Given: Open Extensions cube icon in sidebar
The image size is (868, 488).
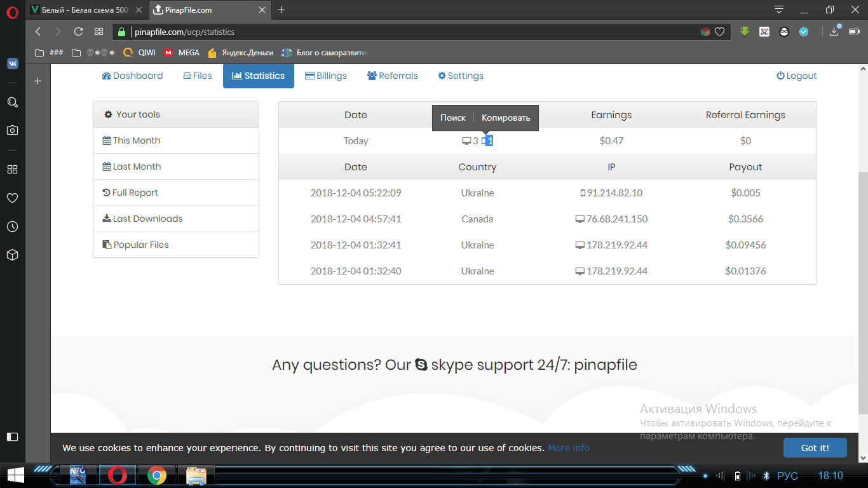Looking at the screenshot, I should (x=12, y=255).
